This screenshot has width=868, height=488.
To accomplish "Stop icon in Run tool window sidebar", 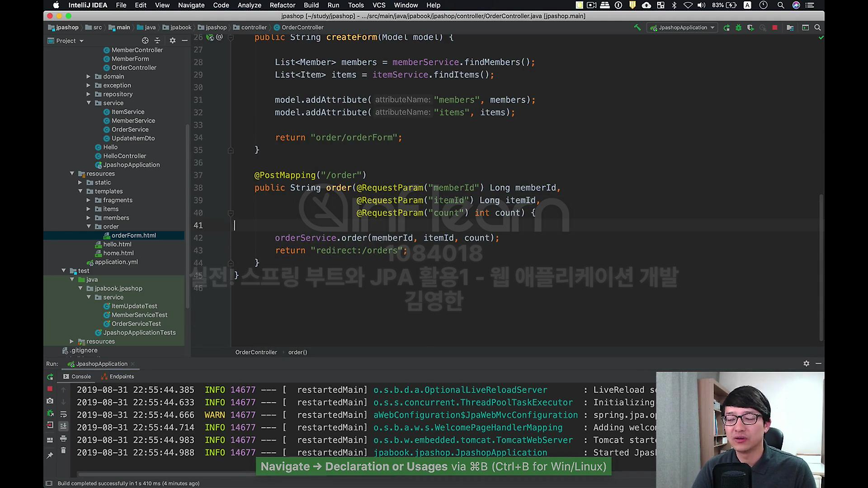I will (50, 389).
